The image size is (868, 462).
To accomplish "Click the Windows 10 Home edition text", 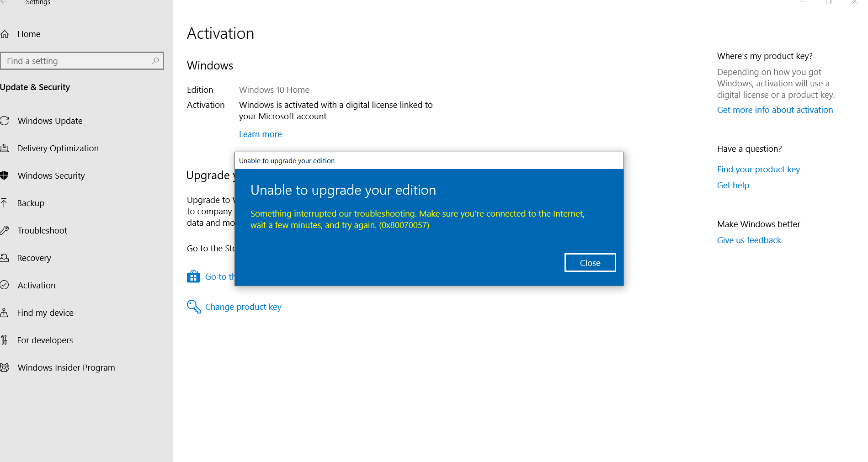I will point(274,90).
